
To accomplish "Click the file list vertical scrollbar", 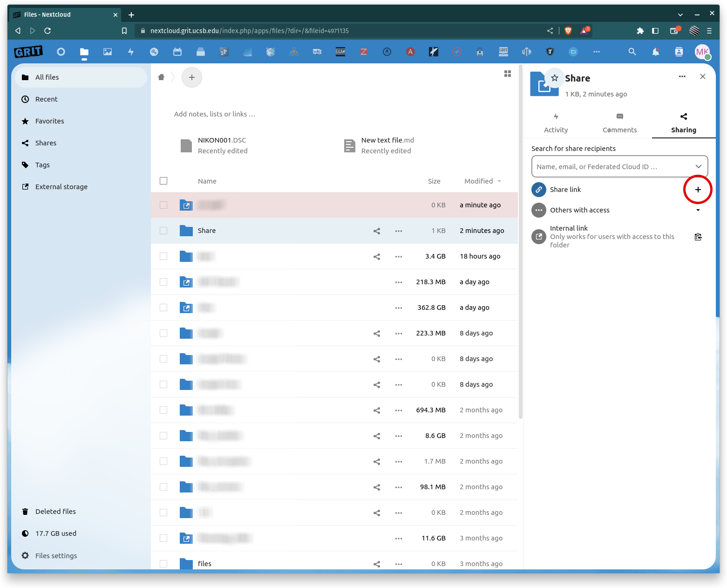I will [521, 242].
